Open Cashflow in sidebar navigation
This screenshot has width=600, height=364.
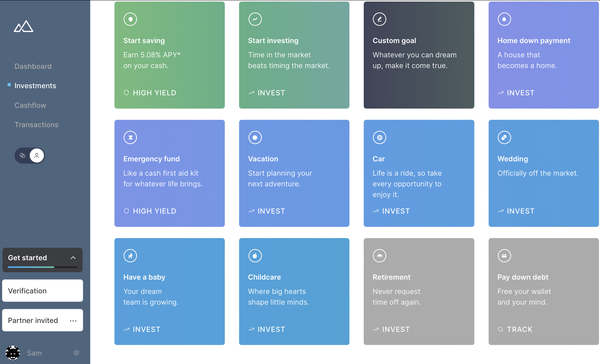click(x=30, y=105)
